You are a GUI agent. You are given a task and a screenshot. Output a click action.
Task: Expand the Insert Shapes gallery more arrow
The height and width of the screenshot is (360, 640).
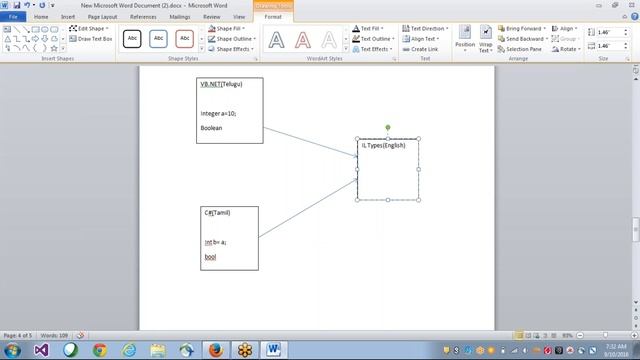click(x=63, y=49)
